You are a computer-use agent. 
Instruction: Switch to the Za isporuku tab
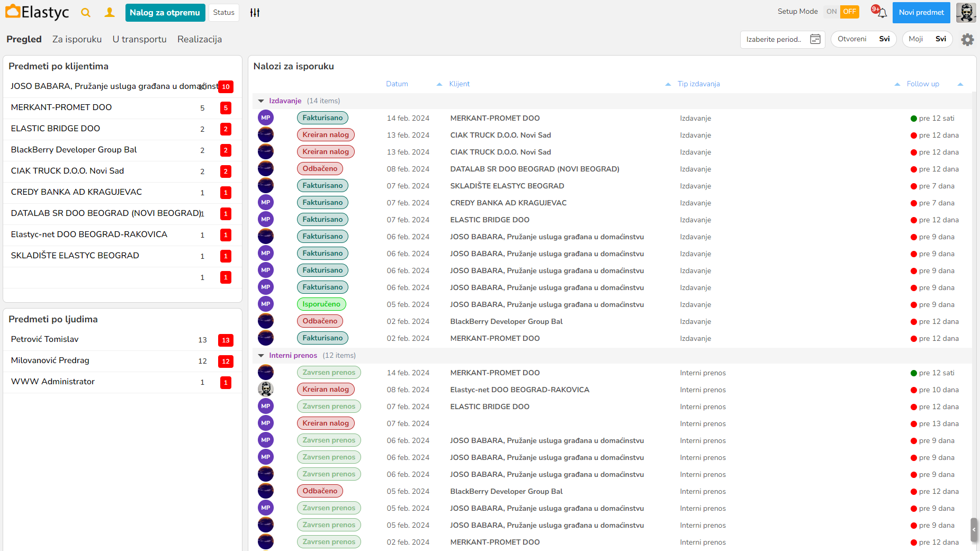77,39
